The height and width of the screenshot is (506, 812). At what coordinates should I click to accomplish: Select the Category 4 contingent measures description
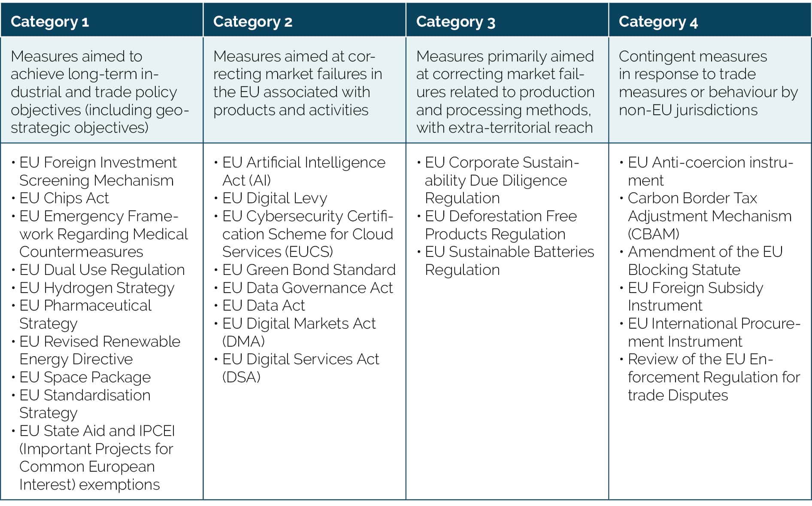708,83
